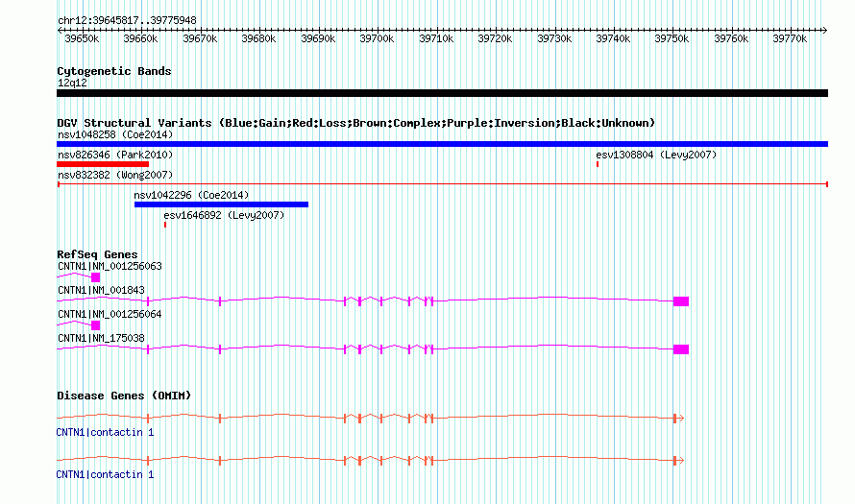Image resolution: width=855 pixels, height=504 pixels.
Task: Click the 39660k ruler tick label
Action: click(x=140, y=38)
